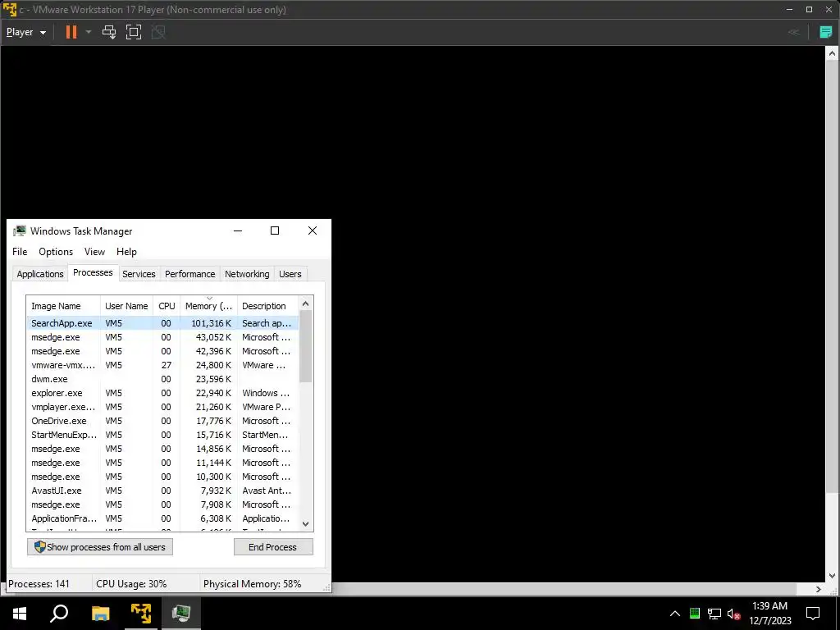Open the Player menu
Viewport: 840px width, 630px height.
25,32
